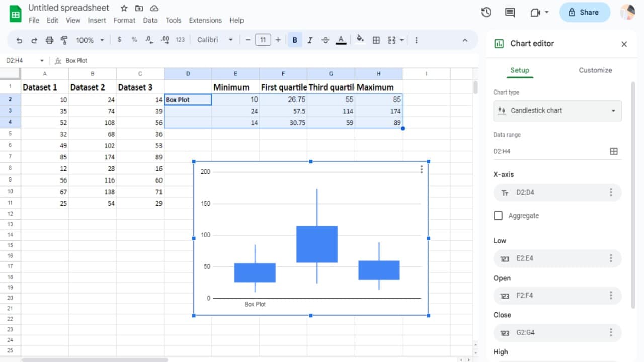Viewport: 644px width, 362px height.
Task: Open the Extensions menu
Action: click(x=205, y=20)
